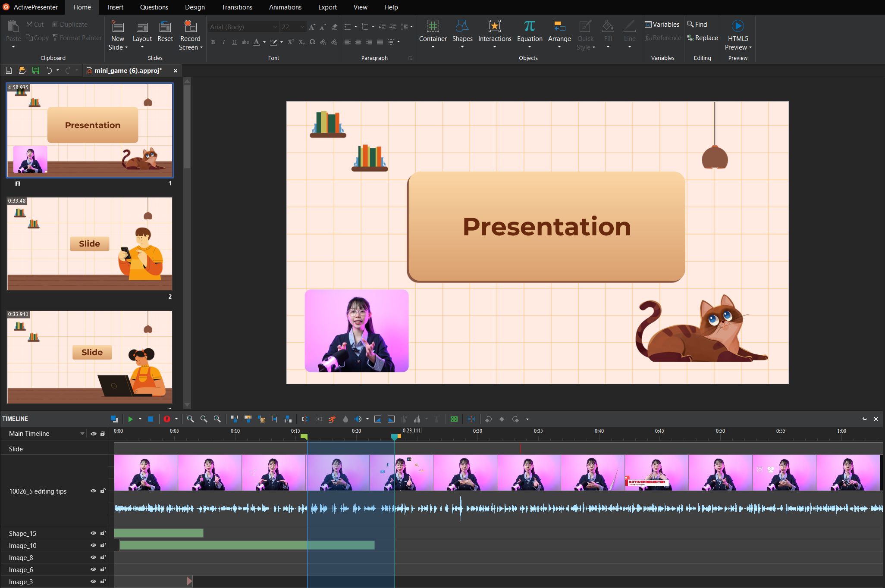
Task: Click the Replace tool
Action: point(703,38)
